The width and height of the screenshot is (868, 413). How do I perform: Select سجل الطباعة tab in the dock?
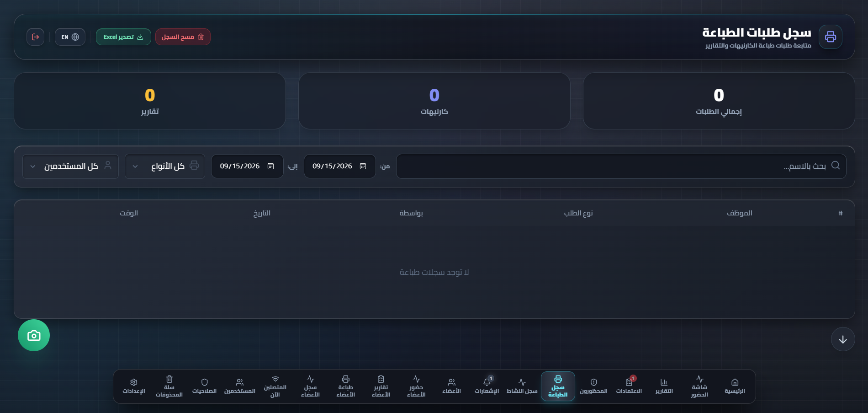558,386
